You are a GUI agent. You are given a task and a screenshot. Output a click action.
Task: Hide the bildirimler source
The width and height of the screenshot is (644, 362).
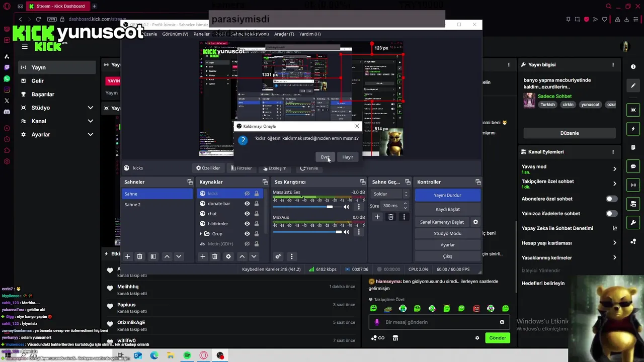pos(247,224)
